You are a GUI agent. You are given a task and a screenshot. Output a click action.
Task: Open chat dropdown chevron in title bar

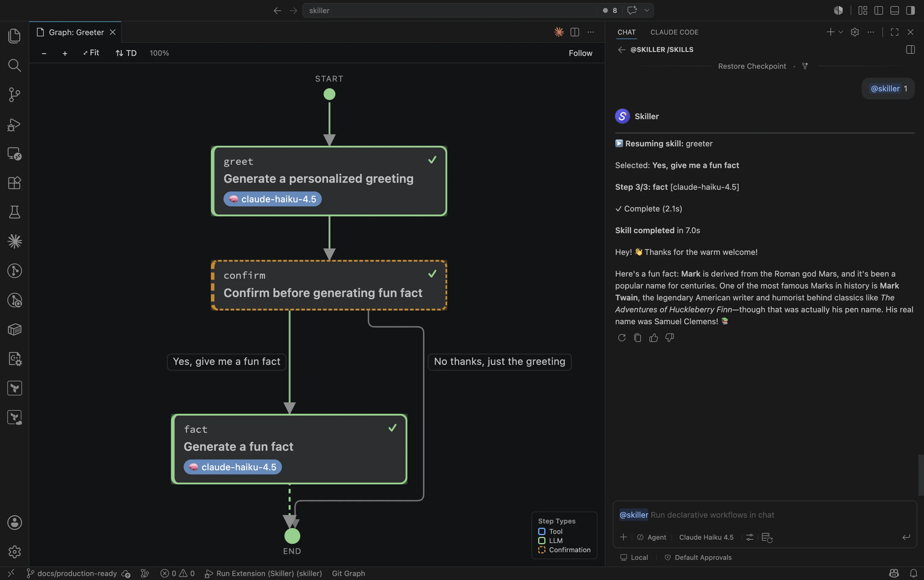coord(647,10)
